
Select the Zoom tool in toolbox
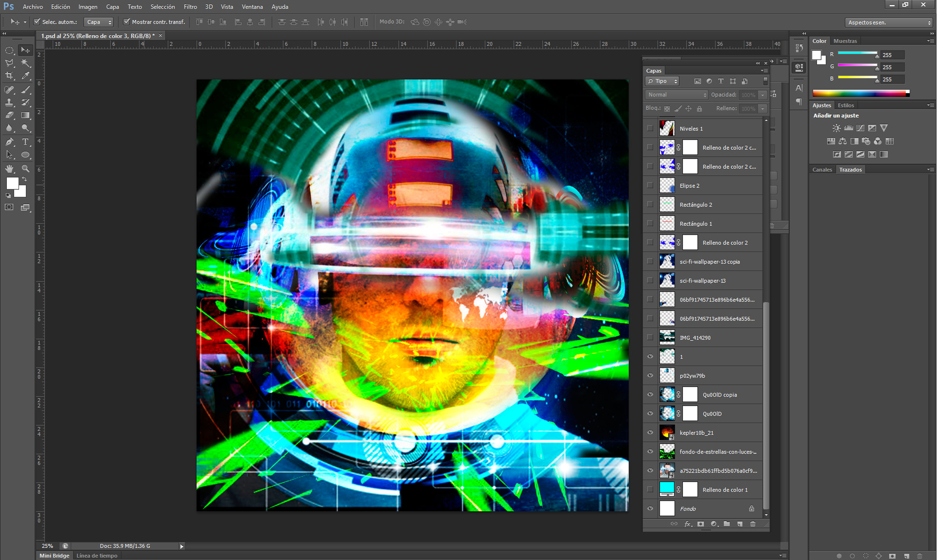click(x=25, y=169)
